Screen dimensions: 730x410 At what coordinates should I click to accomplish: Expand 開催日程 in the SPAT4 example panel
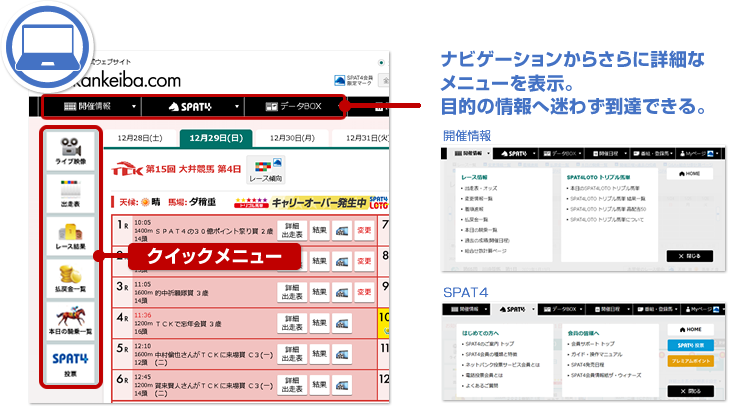611,309
